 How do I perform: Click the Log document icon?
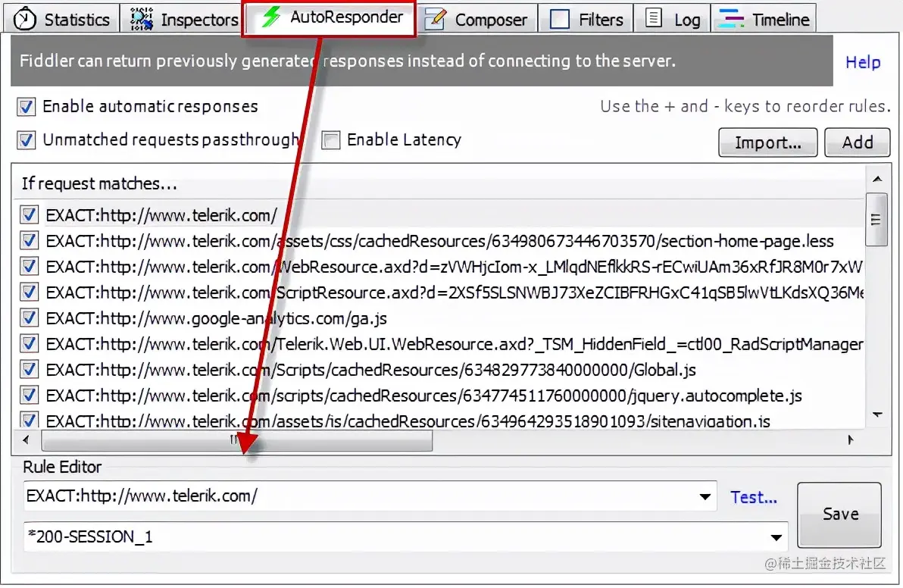(x=653, y=18)
